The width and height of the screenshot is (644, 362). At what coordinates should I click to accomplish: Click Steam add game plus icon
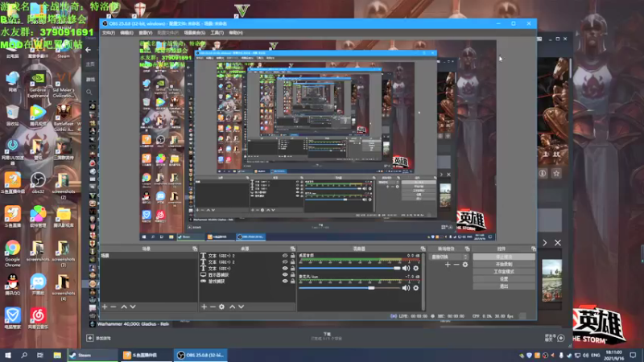point(90,338)
